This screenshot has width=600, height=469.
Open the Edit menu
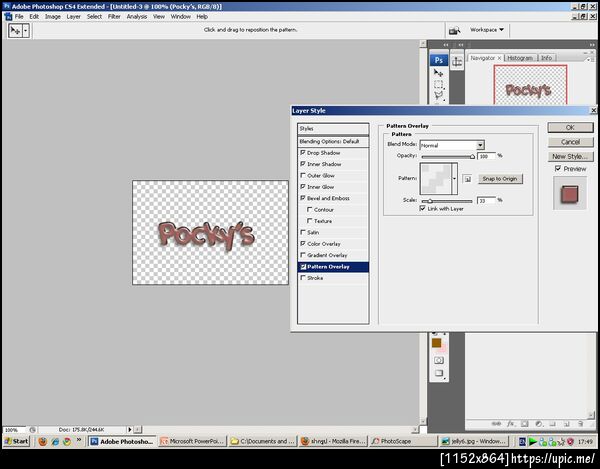(x=34, y=16)
